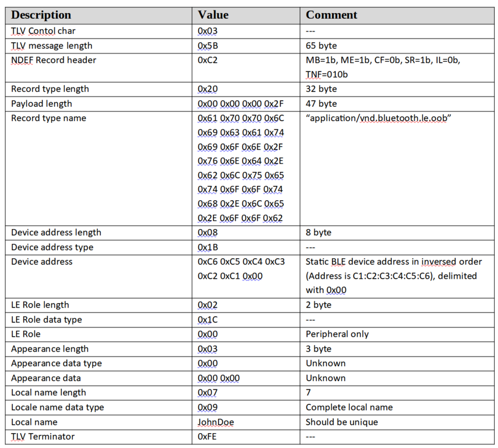The image size is (498, 448).
Task: Click the Device address type value 0x1B
Action: (x=207, y=247)
